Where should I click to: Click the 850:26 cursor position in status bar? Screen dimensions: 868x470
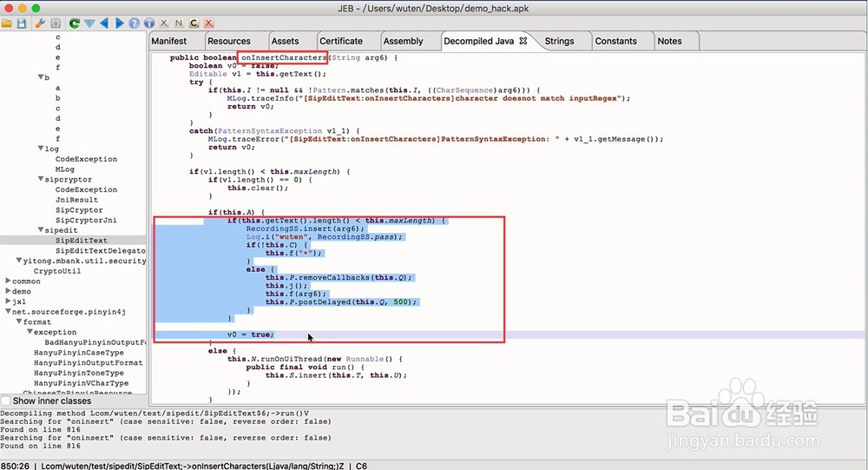pos(15,467)
